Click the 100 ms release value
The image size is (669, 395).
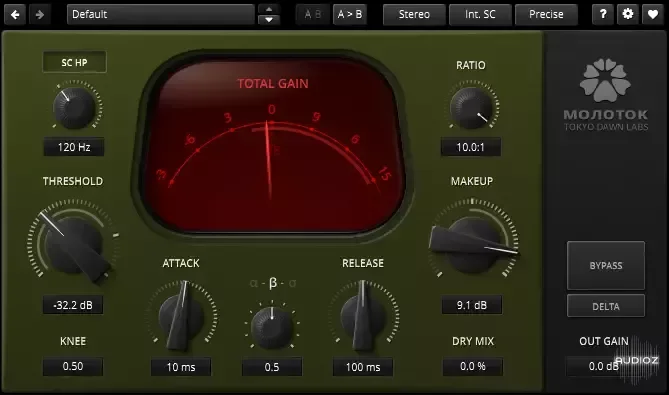pos(363,367)
